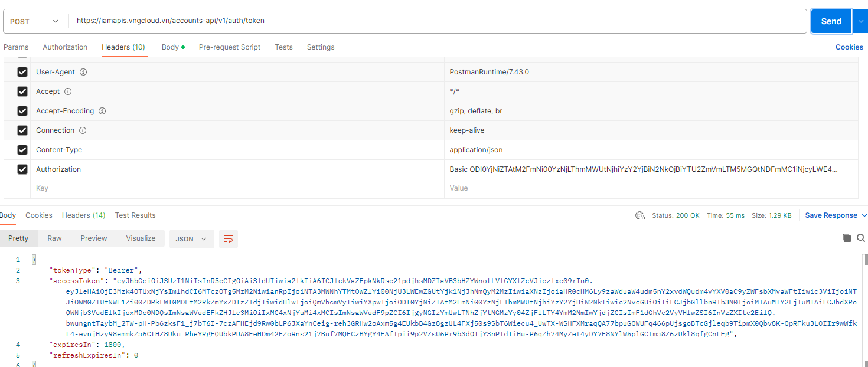
Task: Click the Connection header info icon
Action: click(x=83, y=130)
